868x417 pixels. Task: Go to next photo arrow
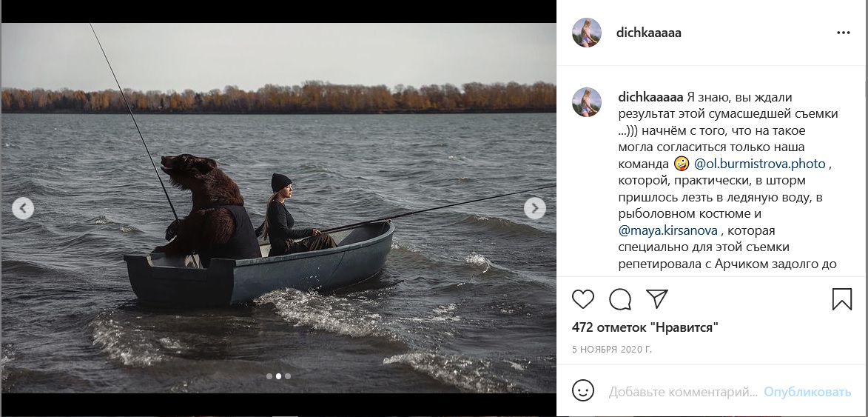coord(535,208)
